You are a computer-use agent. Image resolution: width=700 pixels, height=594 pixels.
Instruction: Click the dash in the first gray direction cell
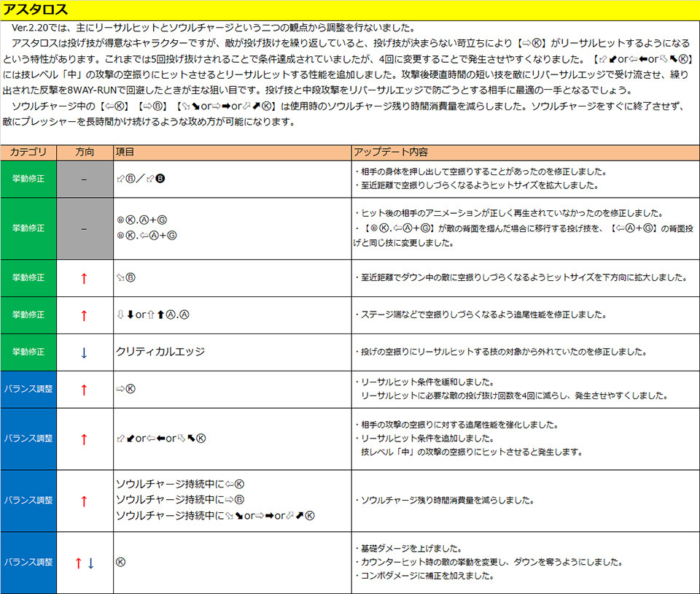pos(84,179)
